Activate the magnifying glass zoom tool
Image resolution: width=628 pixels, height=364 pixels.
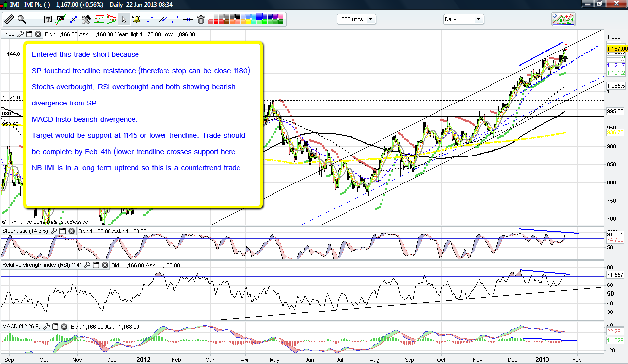tap(22, 20)
